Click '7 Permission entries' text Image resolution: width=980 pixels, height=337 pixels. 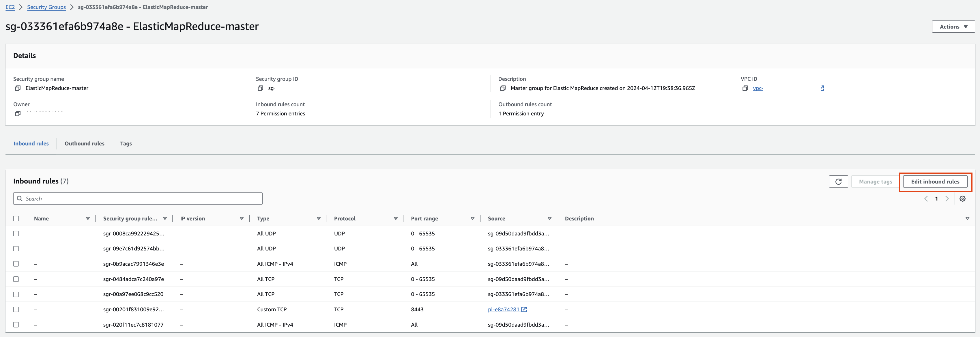[x=280, y=113]
